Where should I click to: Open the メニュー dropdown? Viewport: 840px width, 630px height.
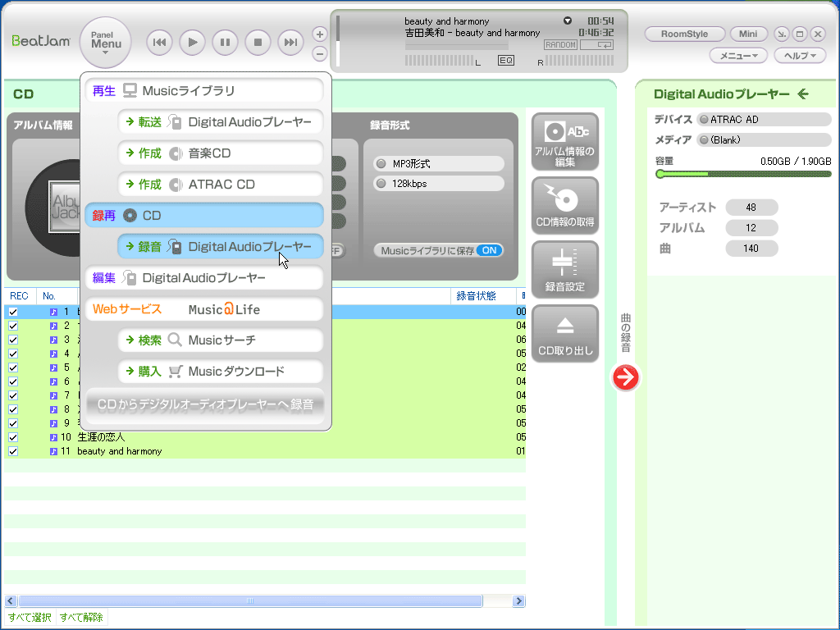point(738,55)
